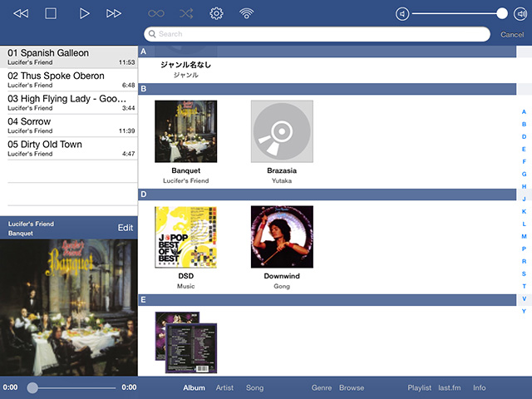Select track 01 Spanish Galleon
The image size is (532, 399).
(69, 57)
